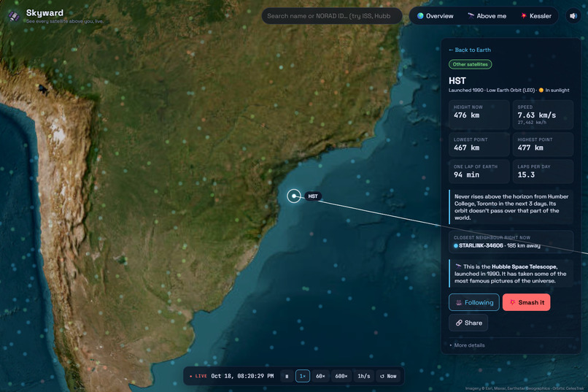Screen dimensions: 588x392
Task: Click the Skyward satellite logo icon
Action: [14, 16]
